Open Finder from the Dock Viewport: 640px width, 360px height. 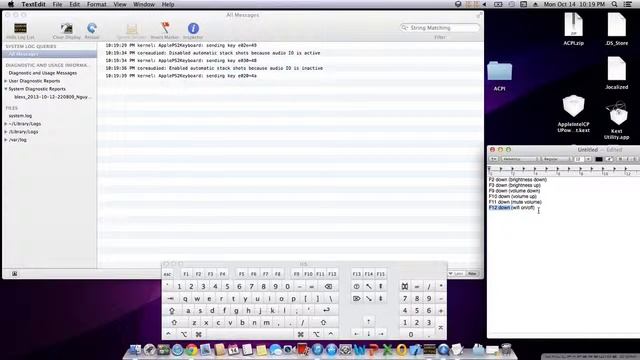[x=135, y=349]
